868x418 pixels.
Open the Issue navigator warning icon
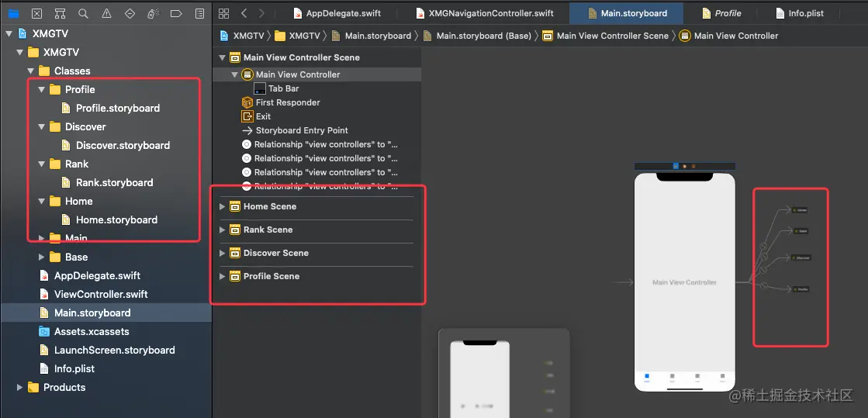(106, 13)
